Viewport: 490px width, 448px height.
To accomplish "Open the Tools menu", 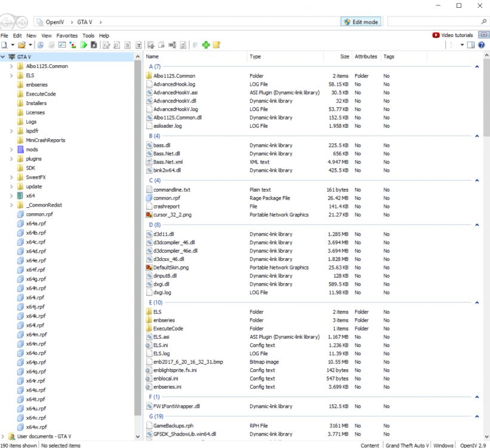I will tap(88, 35).
